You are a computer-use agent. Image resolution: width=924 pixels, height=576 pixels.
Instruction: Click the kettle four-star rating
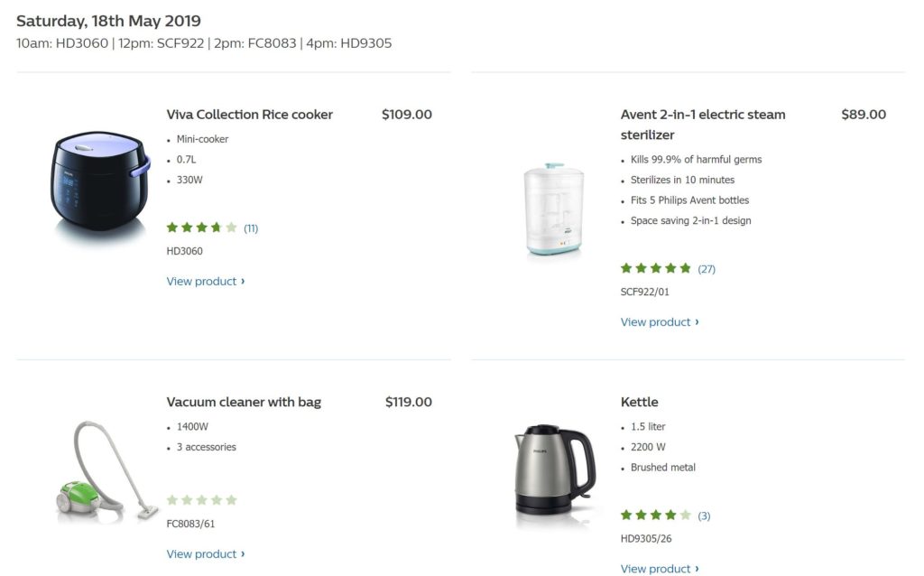click(x=655, y=516)
